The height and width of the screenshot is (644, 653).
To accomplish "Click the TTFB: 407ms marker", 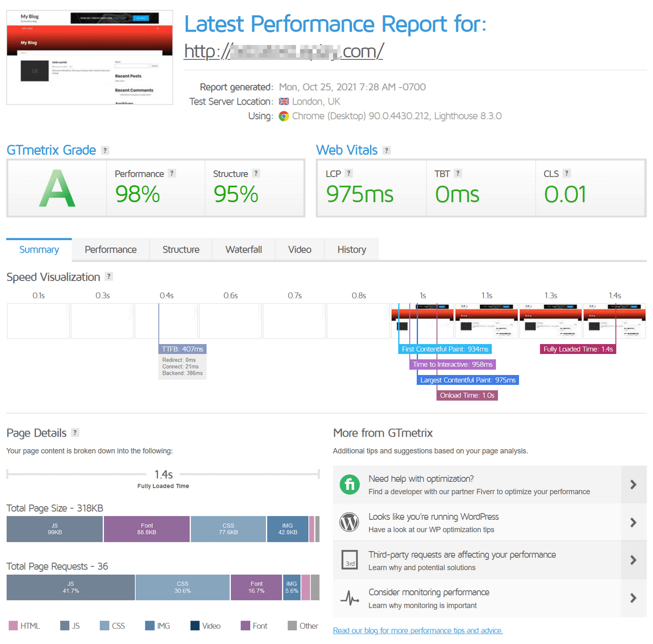I will click(x=182, y=349).
